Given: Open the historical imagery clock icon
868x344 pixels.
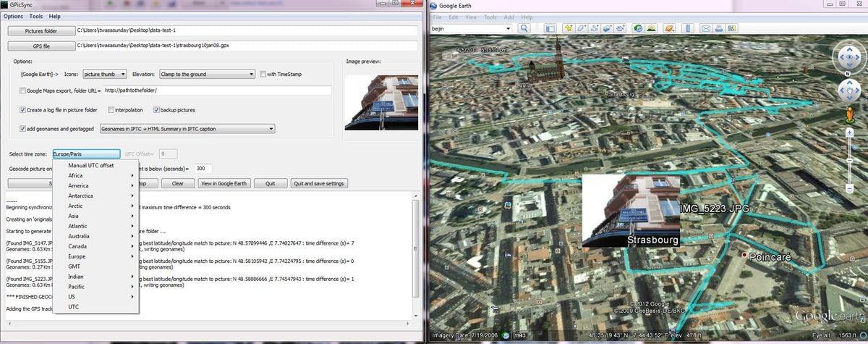Looking at the screenshot, I should 638,28.
